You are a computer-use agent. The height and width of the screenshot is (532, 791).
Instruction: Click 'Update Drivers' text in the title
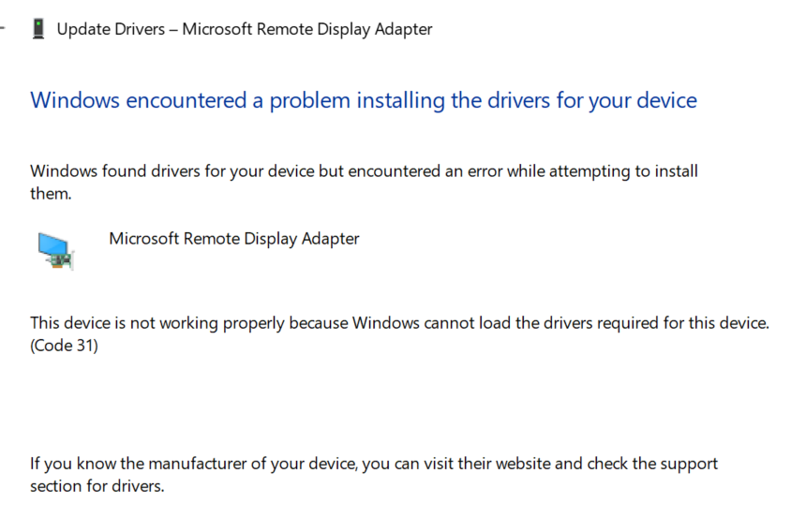(111, 29)
